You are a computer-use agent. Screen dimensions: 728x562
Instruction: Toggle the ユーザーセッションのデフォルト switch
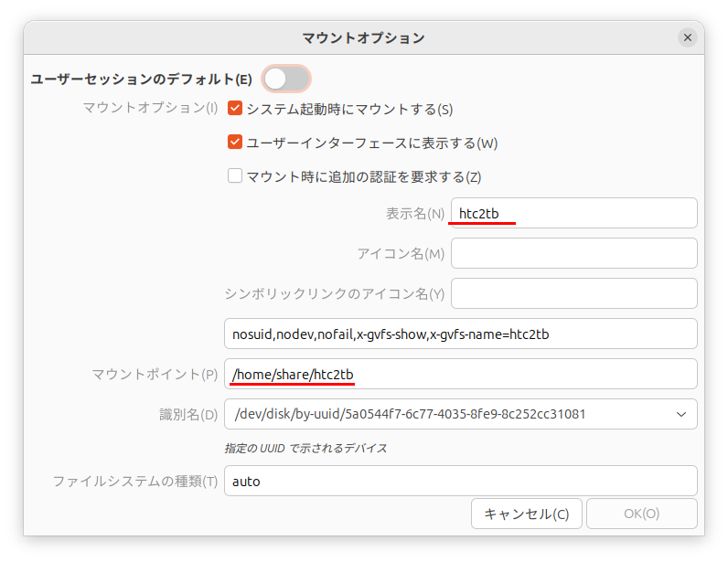(286, 79)
